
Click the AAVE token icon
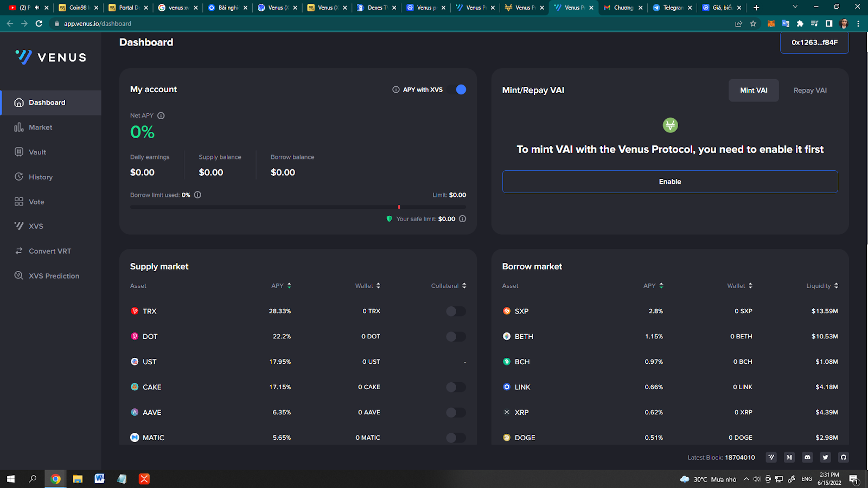tap(135, 413)
